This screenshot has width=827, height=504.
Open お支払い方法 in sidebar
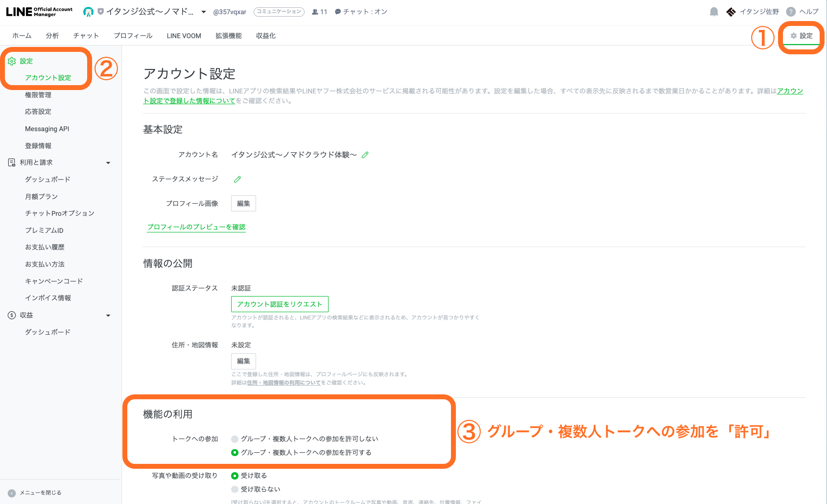[45, 264]
